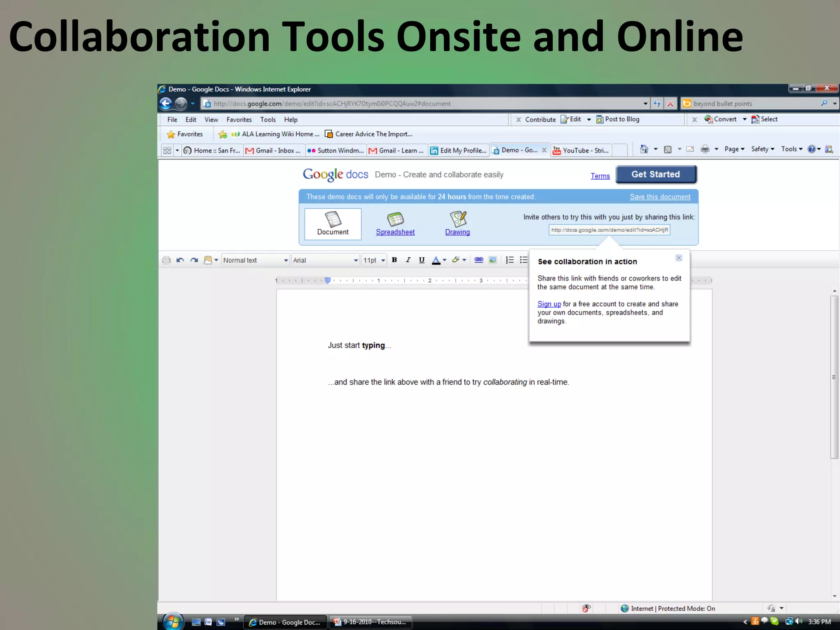840x630 pixels.
Task: Click the sharing link text field
Action: (609, 230)
